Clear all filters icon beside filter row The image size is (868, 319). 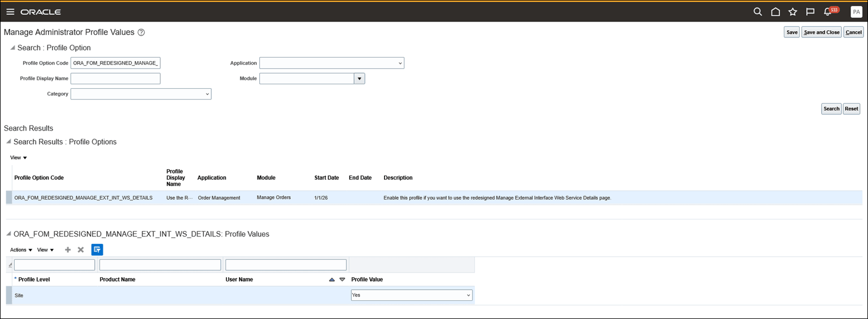(10, 265)
